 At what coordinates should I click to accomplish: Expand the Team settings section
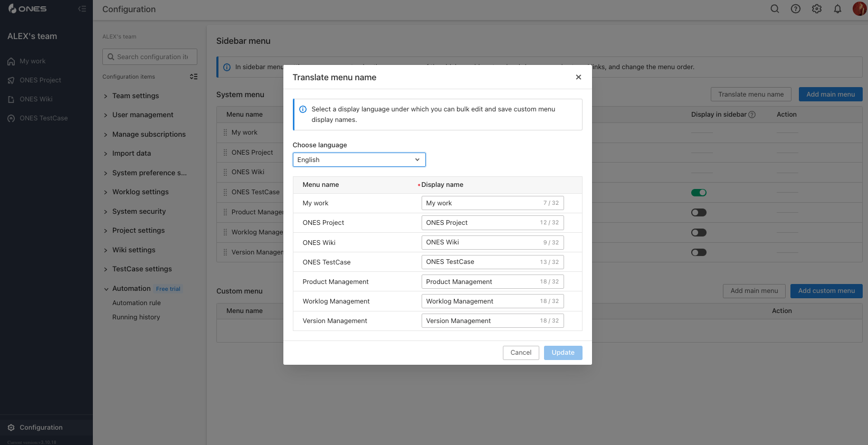click(136, 96)
